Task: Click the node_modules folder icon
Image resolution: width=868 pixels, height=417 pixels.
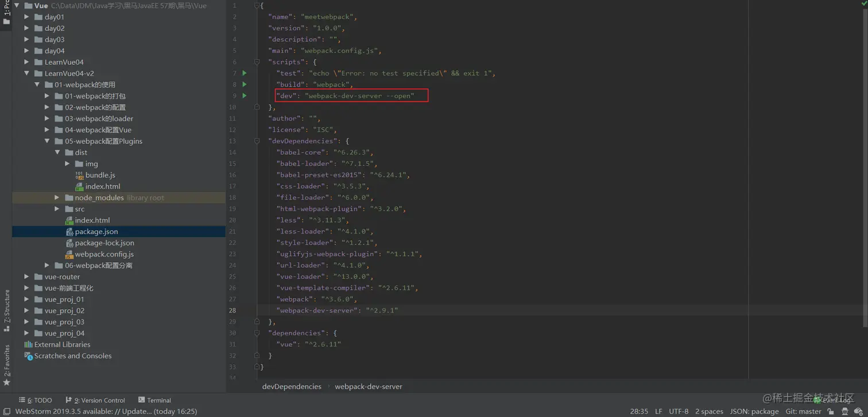Action: 69,197
